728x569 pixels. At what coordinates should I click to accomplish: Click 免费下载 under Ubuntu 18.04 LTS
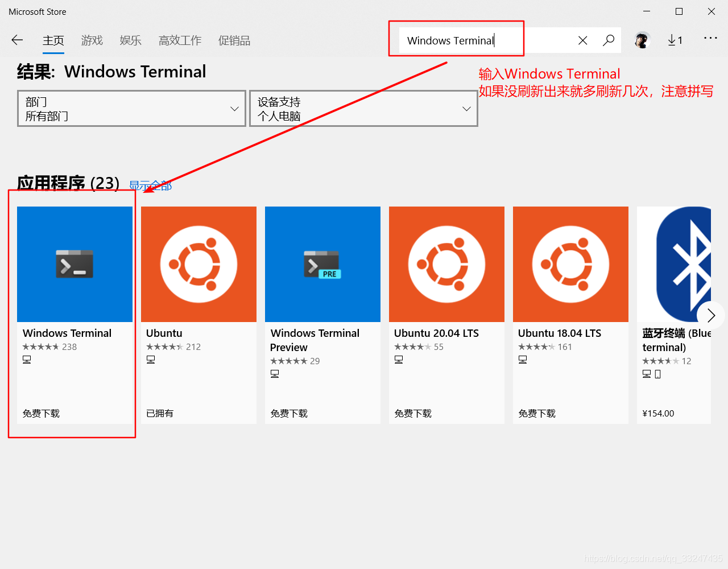[x=537, y=414]
